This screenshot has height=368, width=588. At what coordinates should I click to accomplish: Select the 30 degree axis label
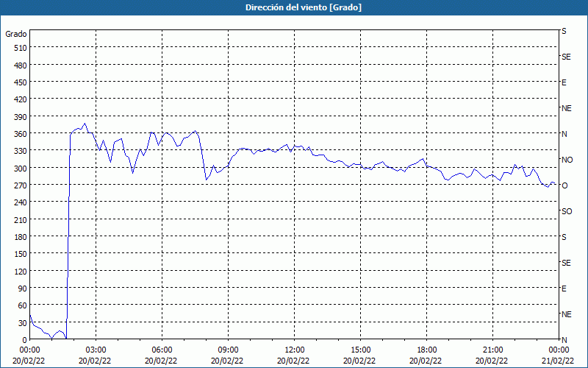point(23,323)
